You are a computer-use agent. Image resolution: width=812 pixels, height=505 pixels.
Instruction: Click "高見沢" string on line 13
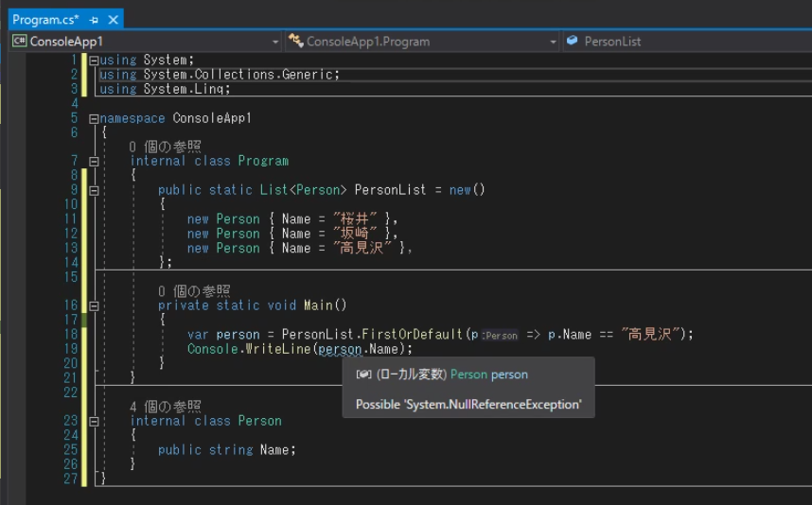(362, 248)
